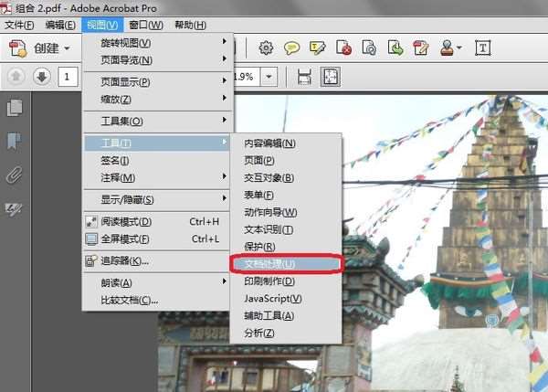548x392 pixels.
Task: Open the signatures panel
Action: [14, 208]
